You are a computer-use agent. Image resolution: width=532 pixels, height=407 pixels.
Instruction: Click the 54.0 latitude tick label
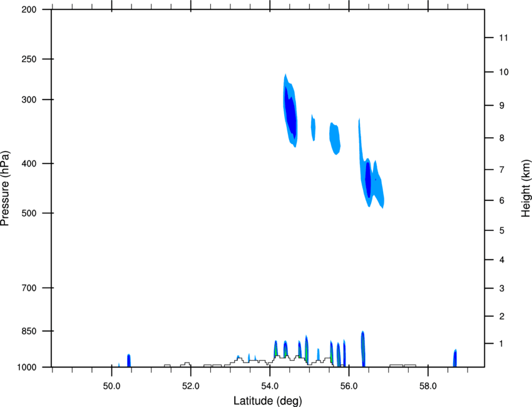270,386
